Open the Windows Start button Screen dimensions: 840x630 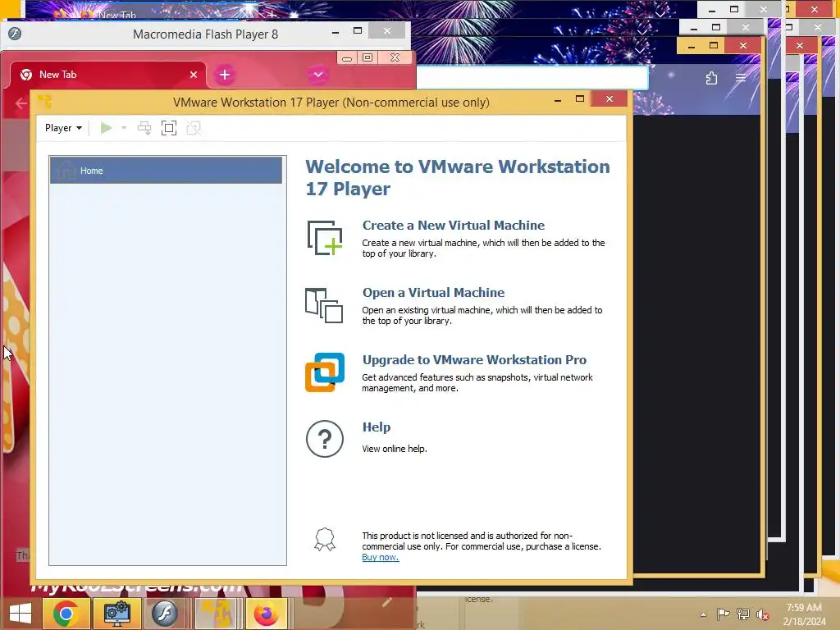(20, 614)
